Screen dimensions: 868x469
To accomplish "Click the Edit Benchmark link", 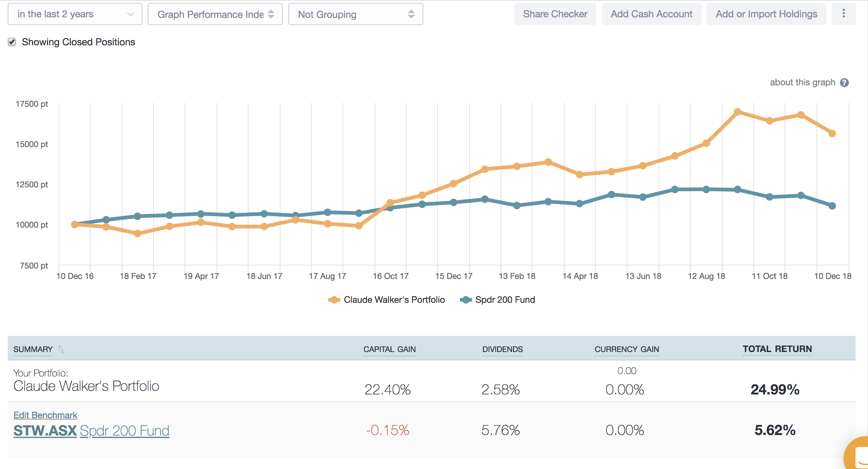I will (45, 415).
